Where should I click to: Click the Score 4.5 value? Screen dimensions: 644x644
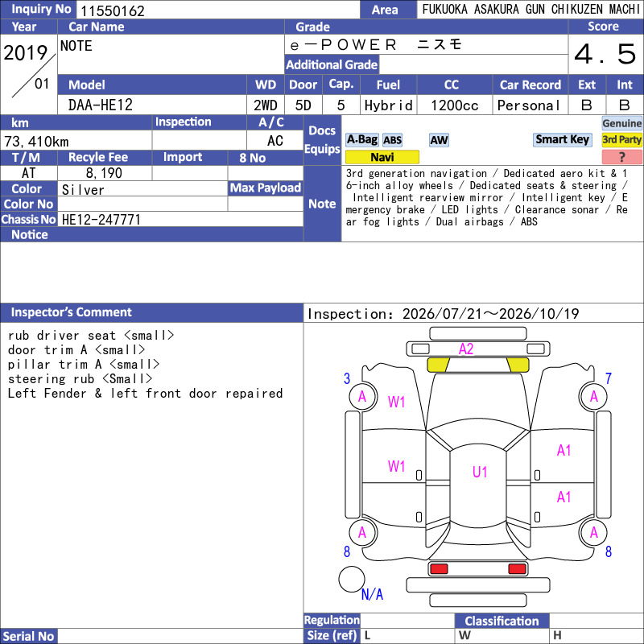(x=605, y=54)
